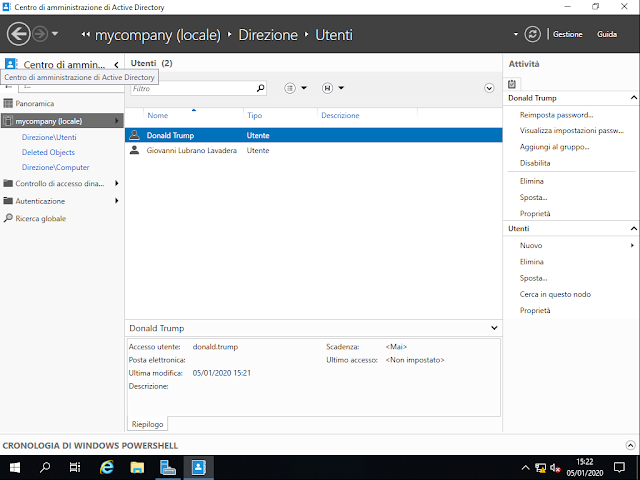Open Direzione\Utenti in the navigation pane
Image resolution: width=640 pixels, height=480 pixels.
pyautogui.click(x=49, y=138)
